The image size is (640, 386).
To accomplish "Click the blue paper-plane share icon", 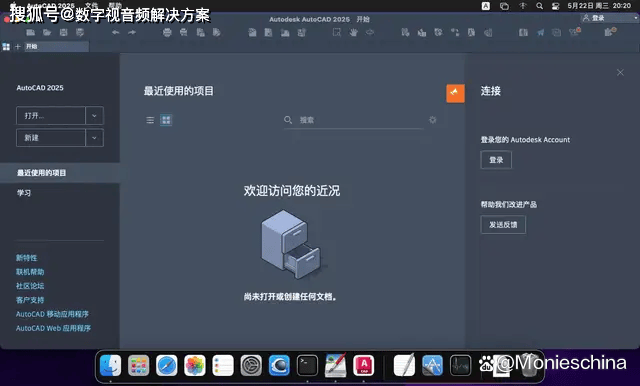I will [540, 32].
